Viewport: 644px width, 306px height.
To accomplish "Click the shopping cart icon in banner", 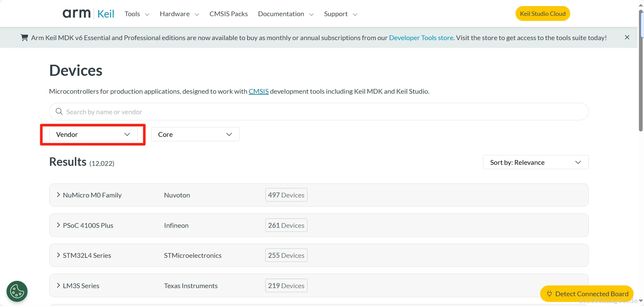I will point(24,38).
